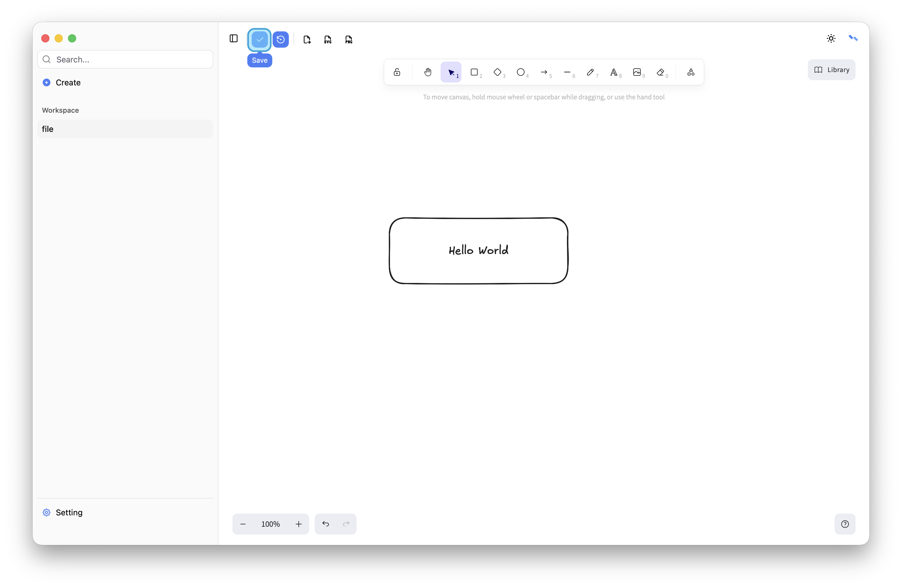The width and height of the screenshot is (902, 588).
Task: Select the Line tool
Action: pyautogui.click(x=567, y=72)
